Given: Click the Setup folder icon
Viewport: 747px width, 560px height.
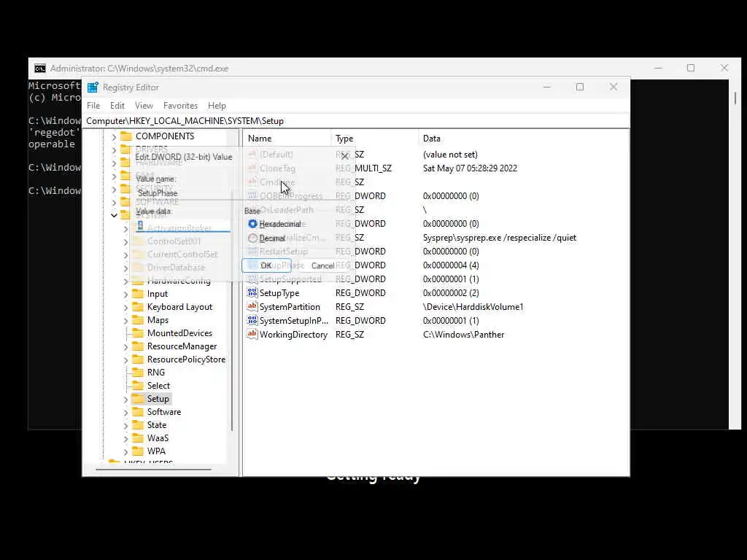Looking at the screenshot, I should point(138,399).
